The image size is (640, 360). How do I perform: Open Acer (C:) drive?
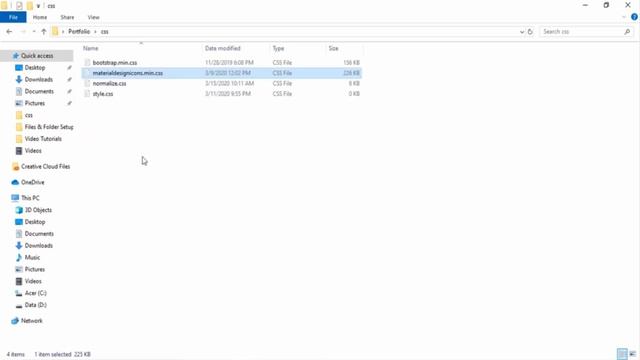[36, 293]
